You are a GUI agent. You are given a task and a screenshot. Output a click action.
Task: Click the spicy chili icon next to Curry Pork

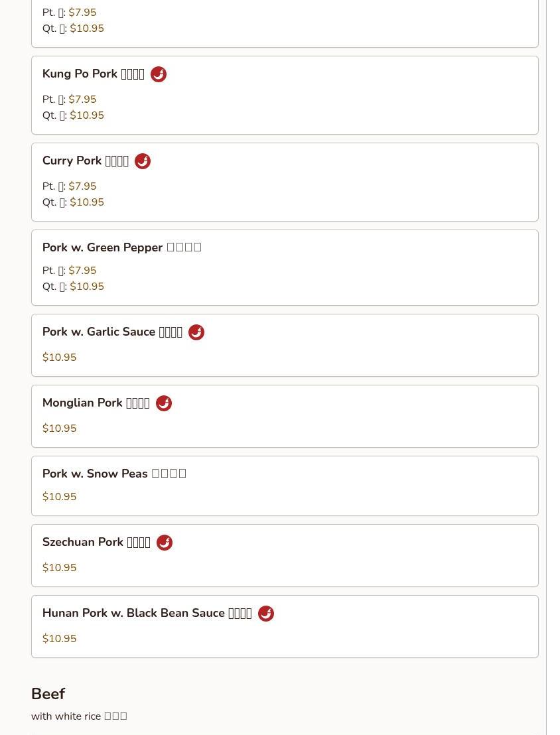pos(143,161)
